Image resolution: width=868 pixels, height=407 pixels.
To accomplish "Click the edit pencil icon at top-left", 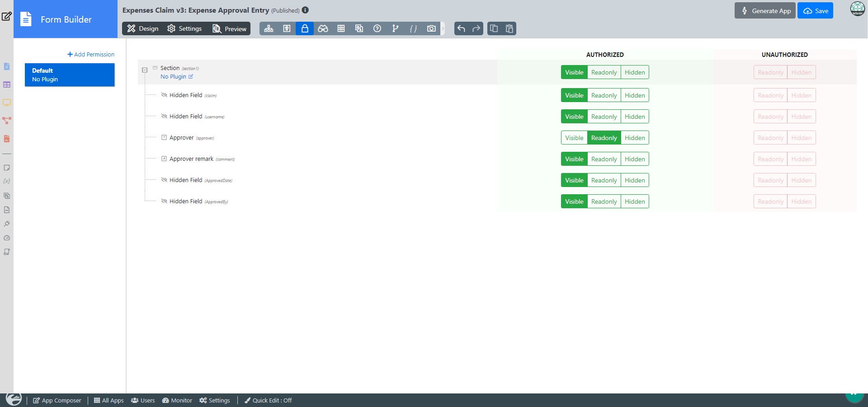I will pos(6,17).
